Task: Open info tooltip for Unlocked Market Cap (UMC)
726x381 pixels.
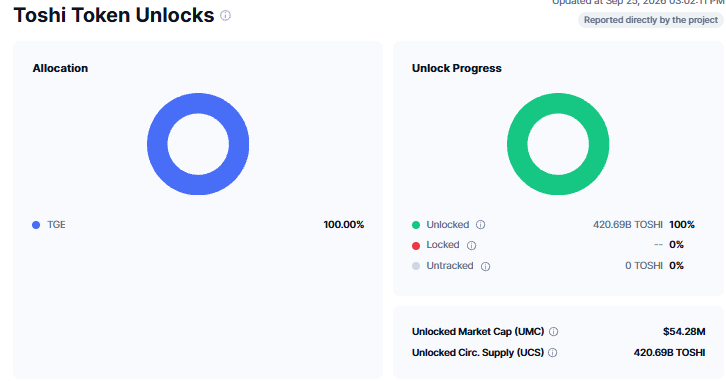Action: [x=553, y=331]
